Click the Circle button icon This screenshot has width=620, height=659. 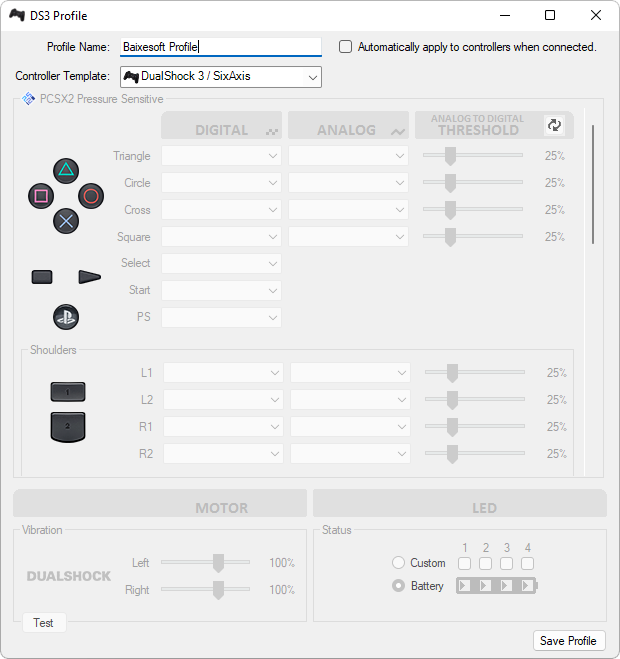(91, 196)
